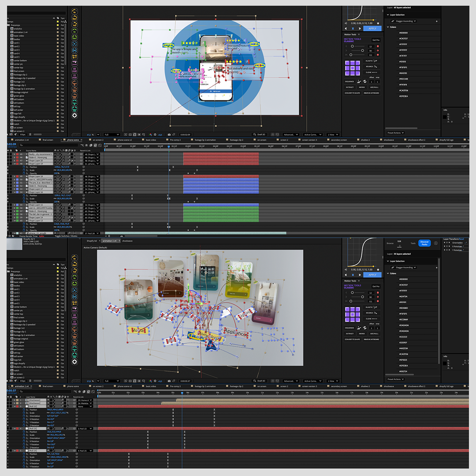Toggle visibility of Shape Layer 16
476x476 pixels.
point(8,192)
